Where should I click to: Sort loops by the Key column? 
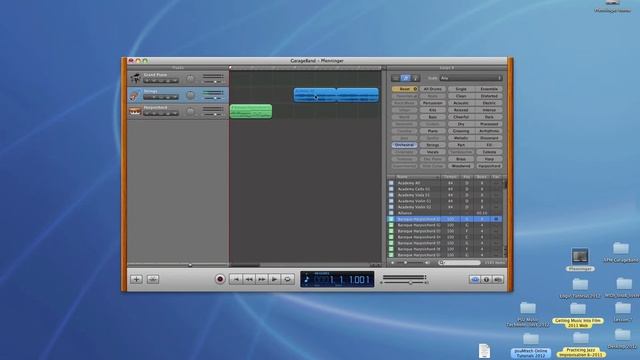[x=467, y=177]
